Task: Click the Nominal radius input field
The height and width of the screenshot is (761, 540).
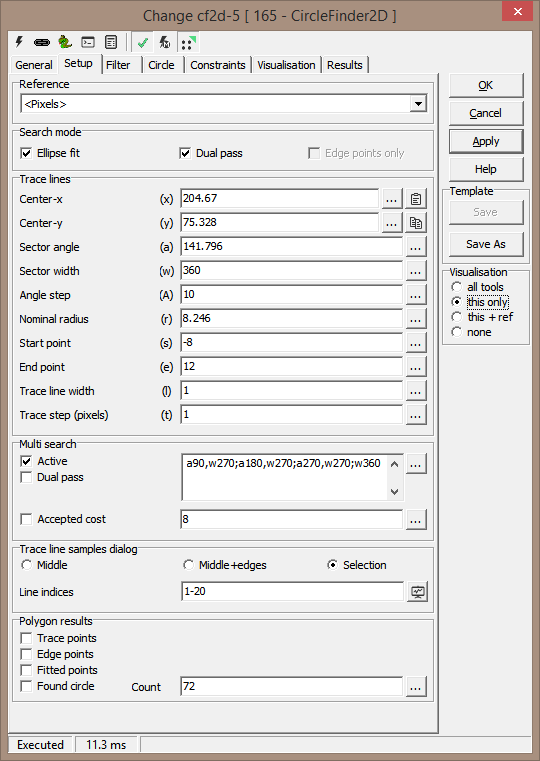Action: (292, 319)
